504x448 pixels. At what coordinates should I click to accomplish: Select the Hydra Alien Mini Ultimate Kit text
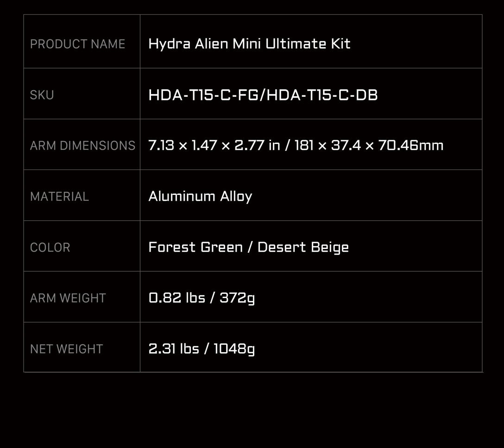(x=249, y=44)
